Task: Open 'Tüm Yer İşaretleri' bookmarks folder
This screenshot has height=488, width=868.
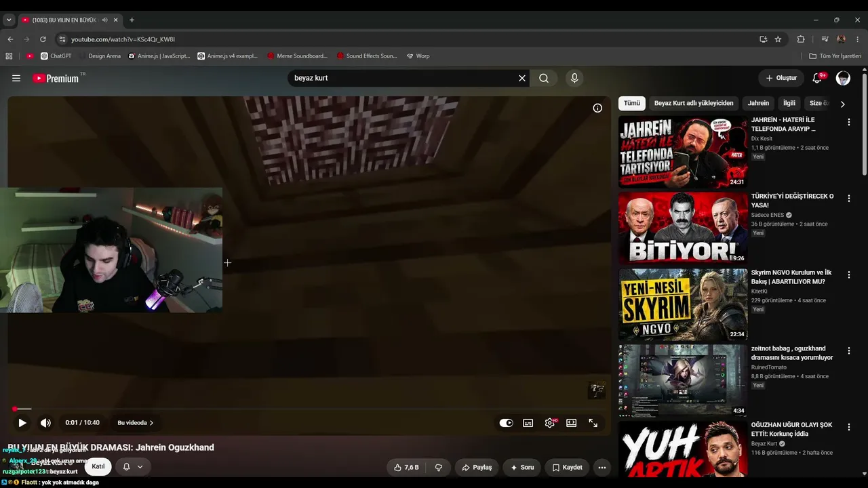Action: (835, 56)
